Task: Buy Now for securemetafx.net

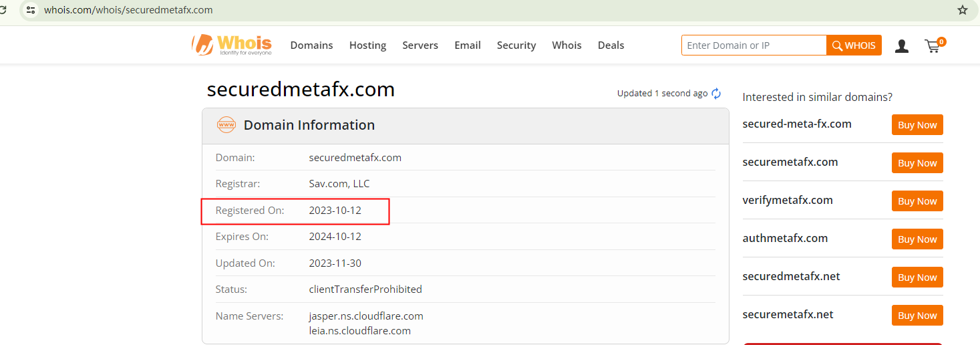Action: pos(917,316)
